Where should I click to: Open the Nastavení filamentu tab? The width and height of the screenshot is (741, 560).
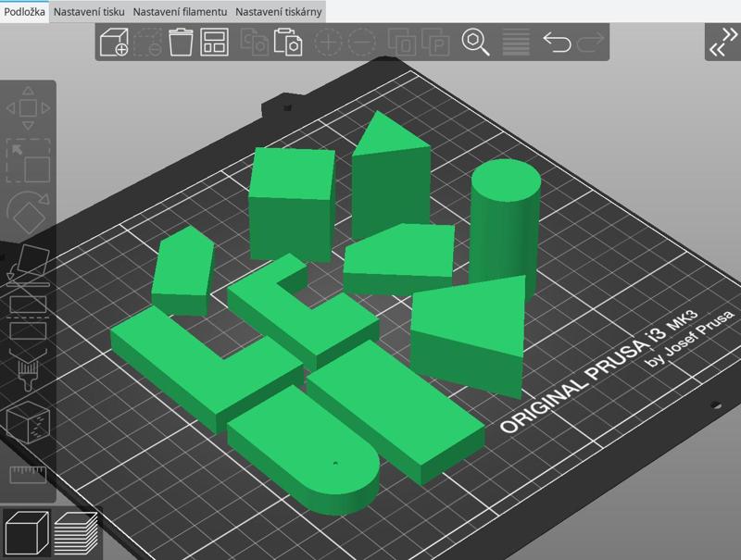click(x=180, y=12)
